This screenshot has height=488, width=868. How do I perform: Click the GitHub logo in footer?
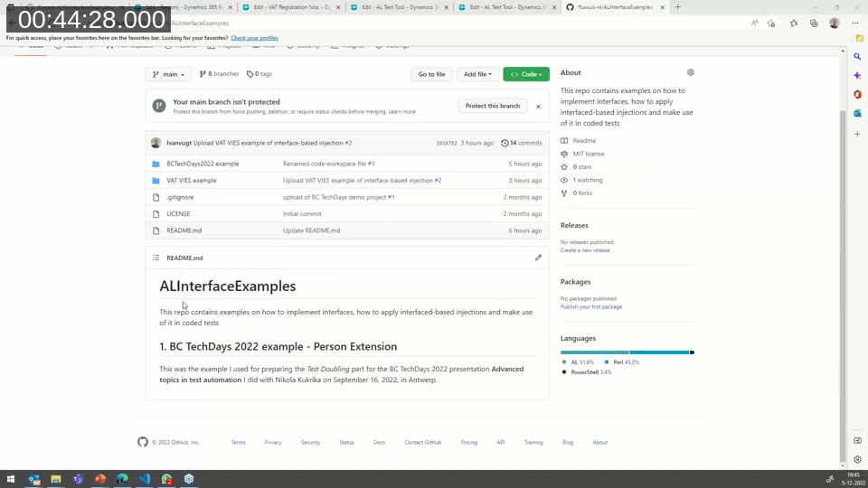(143, 442)
